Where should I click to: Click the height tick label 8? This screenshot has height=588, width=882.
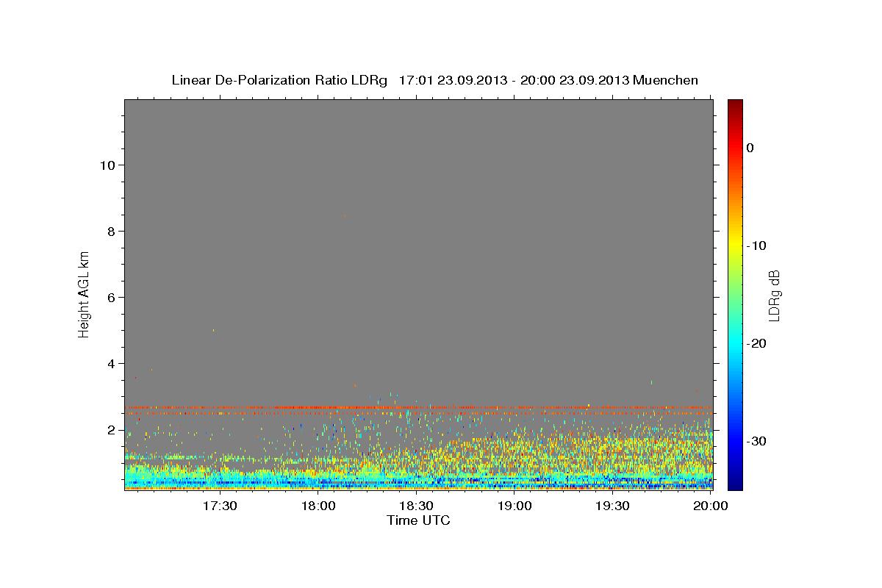click(110, 231)
